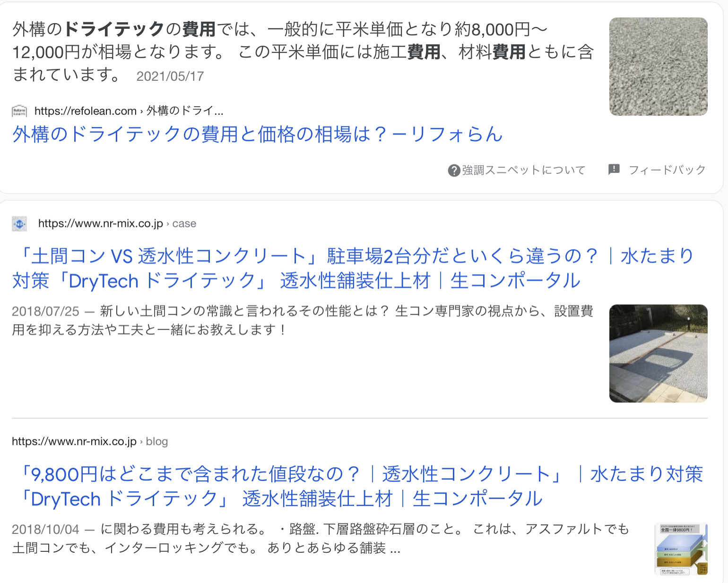This screenshot has width=728, height=583.
Task: Click the フィードバック text link
Action: point(667,170)
